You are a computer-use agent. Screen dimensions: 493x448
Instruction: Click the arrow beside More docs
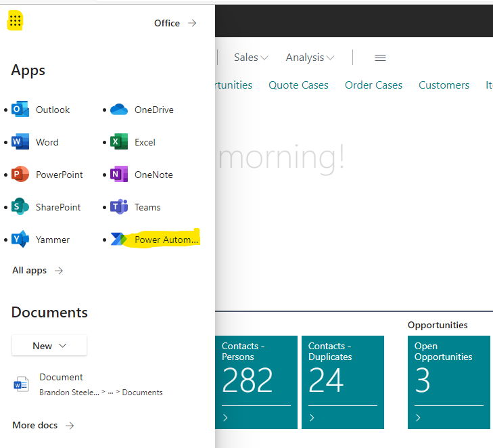(70, 426)
